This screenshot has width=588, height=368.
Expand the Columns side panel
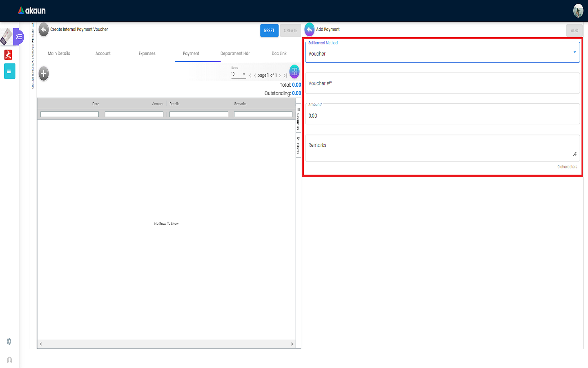coord(298,119)
